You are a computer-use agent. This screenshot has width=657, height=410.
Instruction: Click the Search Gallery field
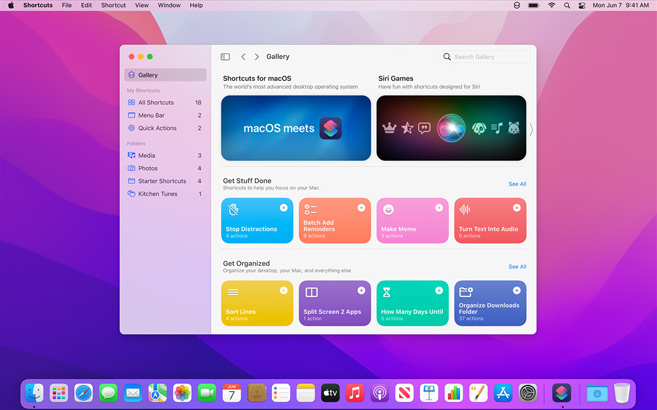point(488,57)
